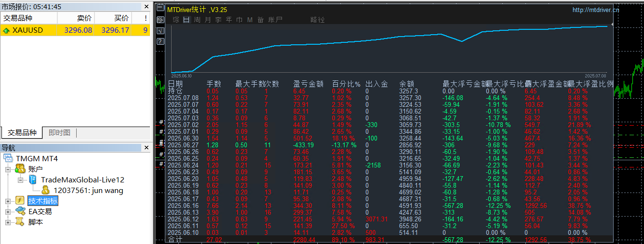Image resolution: width=644 pixels, height=244 pixels.
Task: Close the 导航 navigator panel
Action: 147,148
